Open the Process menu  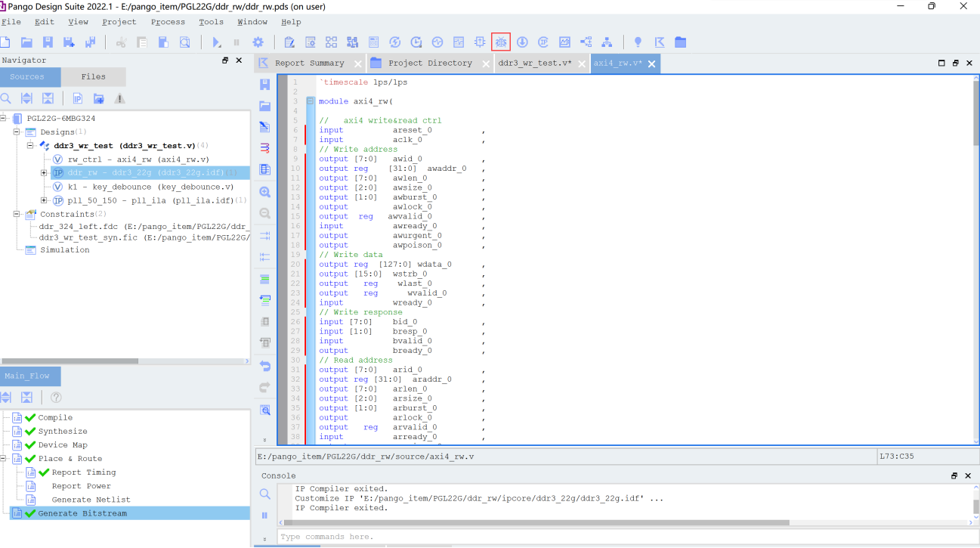pyautogui.click(x=168, y=22)
